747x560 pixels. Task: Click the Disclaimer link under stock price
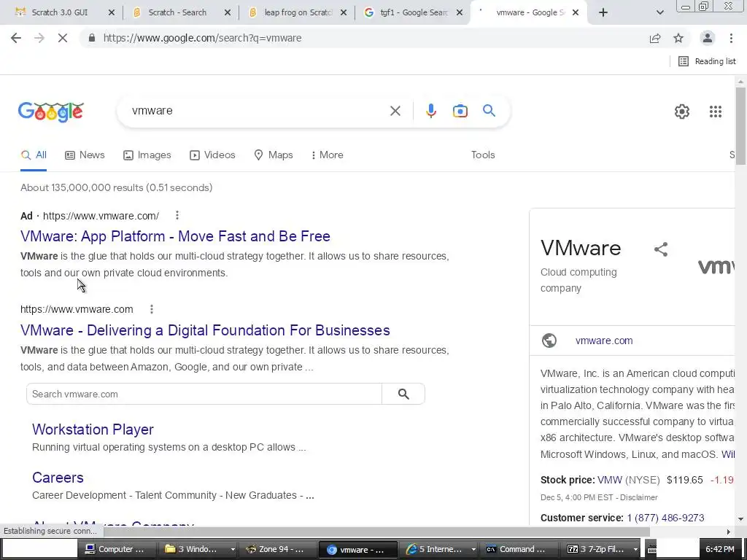pyautogui.click(x=639, y=497)
